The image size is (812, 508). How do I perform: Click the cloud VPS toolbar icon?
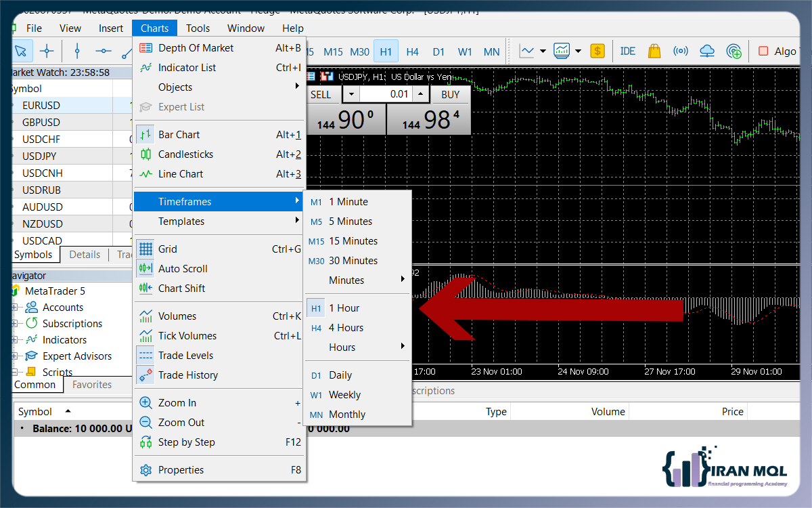pos(707,51)
